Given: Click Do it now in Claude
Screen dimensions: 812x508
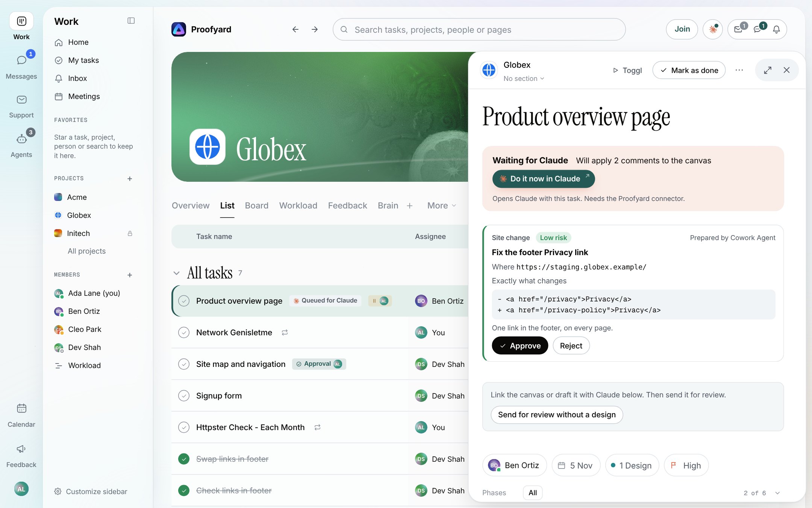Looking at the screenshot, I should (x=544, y=179).
